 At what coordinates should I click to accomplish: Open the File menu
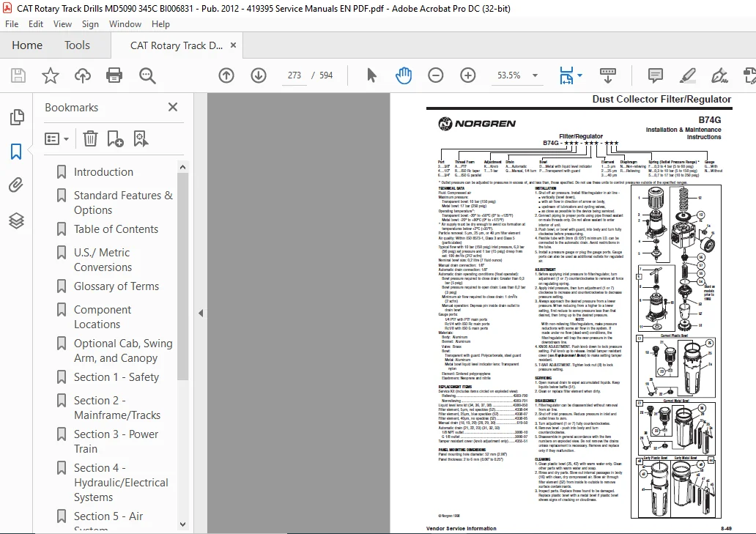[x=12, y=24]
